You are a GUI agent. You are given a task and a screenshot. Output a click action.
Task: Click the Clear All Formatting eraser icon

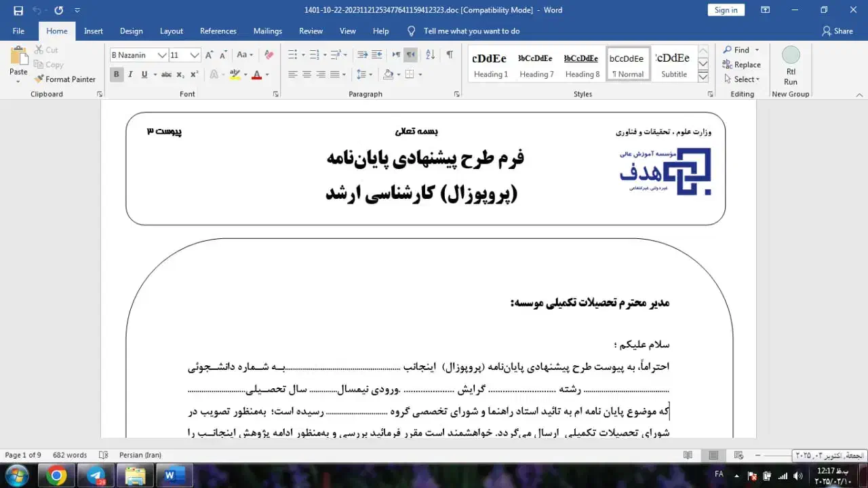(269, 55)
